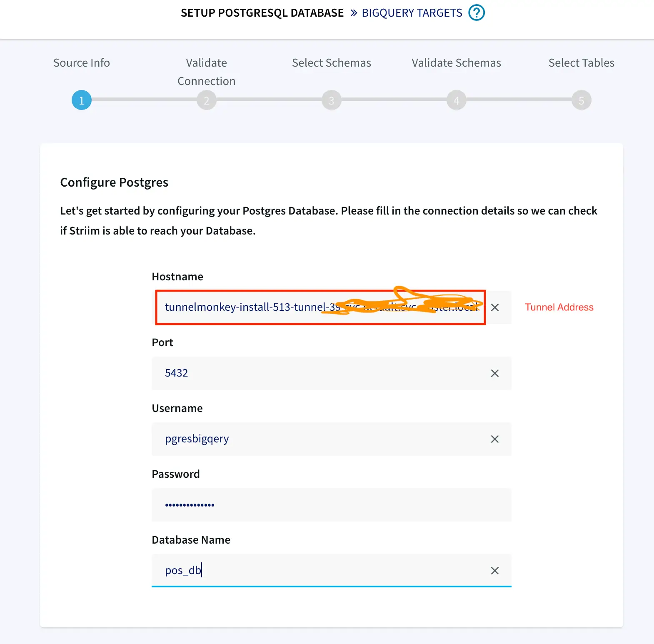Click the help question mark icon

coord(477,12)
